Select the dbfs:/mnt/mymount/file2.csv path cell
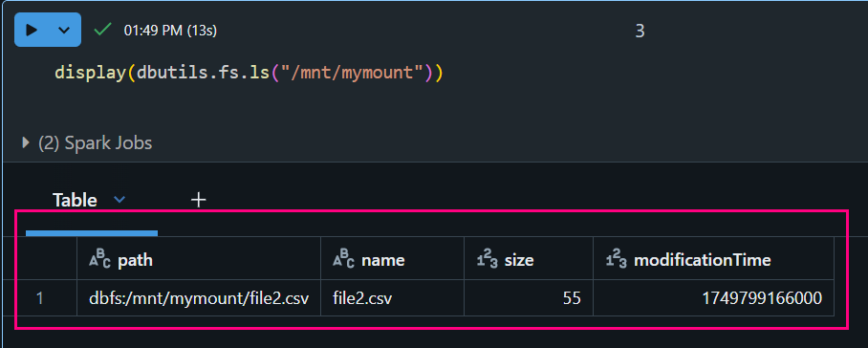Viewport: 868px width, 348px height. click(x=199, y=298)
